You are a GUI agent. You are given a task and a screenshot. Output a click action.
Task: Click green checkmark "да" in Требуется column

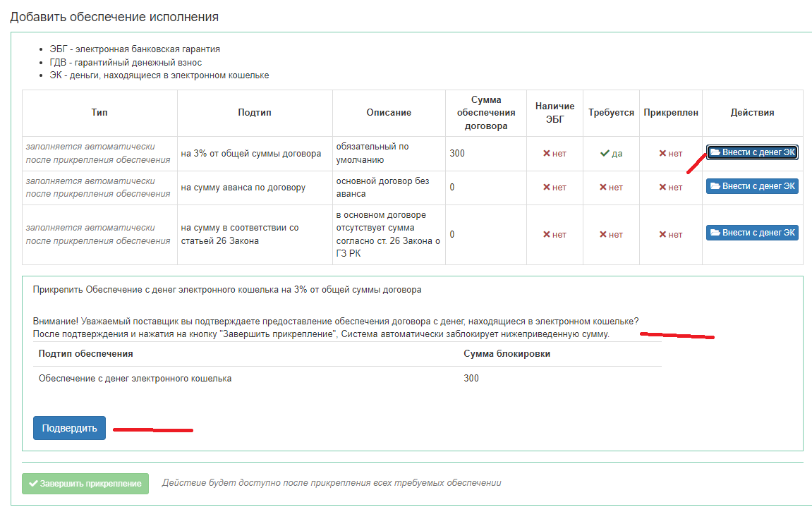click(x=605, y=154)
